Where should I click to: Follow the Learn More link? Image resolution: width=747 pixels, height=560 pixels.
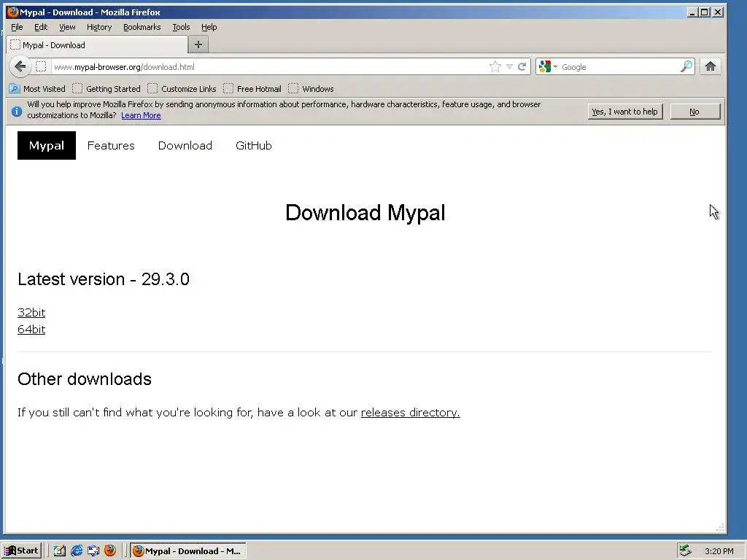141,115
